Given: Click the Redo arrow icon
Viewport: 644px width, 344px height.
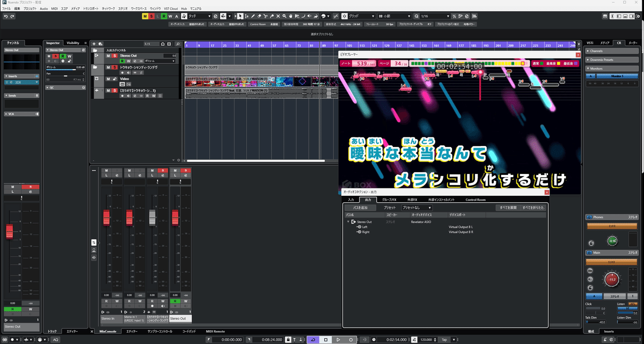Looking at the screenshot, I should click(x=12, y=17).
